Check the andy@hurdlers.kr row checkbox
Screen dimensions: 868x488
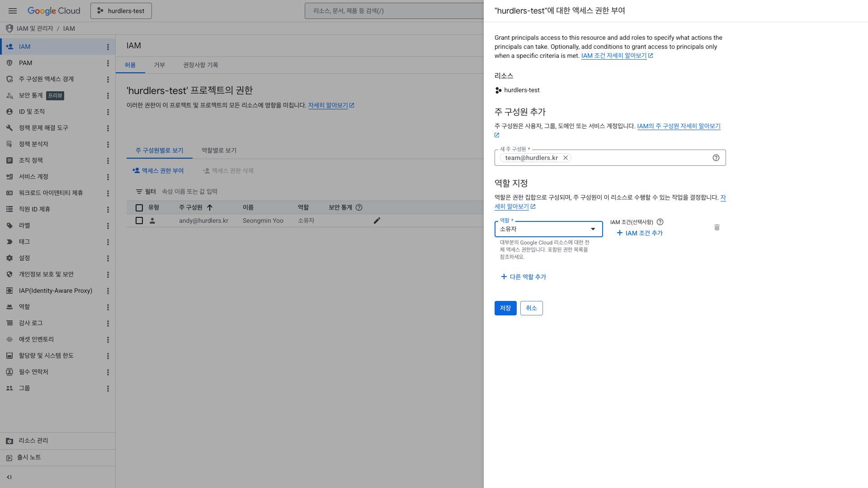(139, 221)
